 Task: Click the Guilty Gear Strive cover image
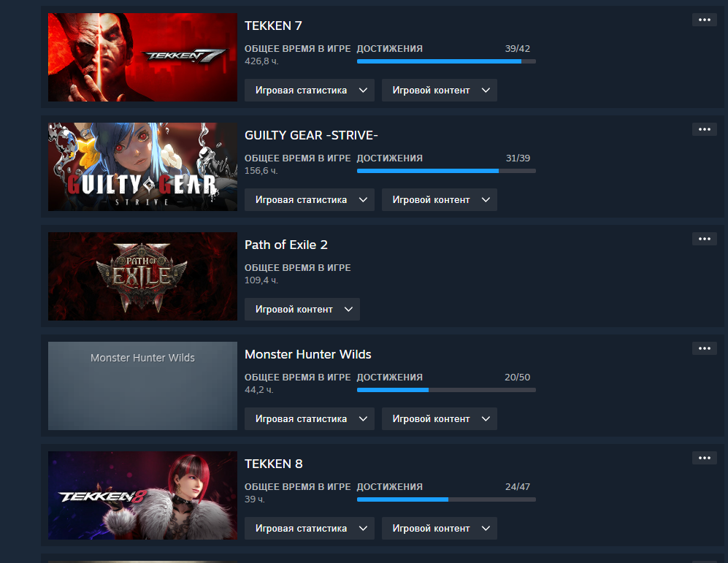point(142,166)
